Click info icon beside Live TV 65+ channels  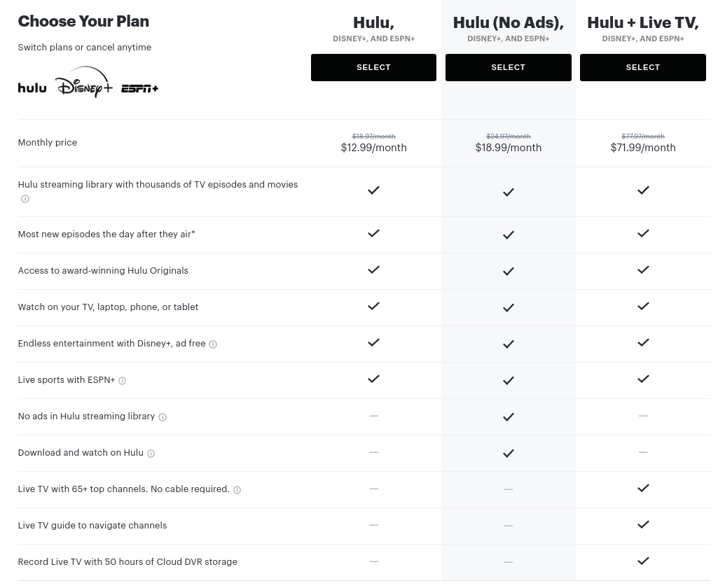[237, 490]
